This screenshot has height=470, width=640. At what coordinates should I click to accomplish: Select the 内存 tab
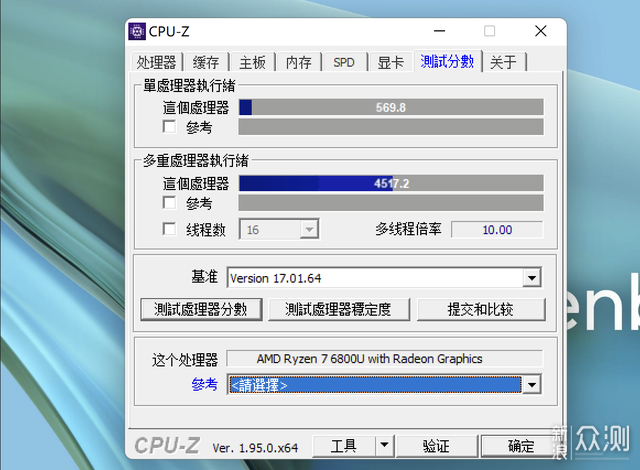299,63
